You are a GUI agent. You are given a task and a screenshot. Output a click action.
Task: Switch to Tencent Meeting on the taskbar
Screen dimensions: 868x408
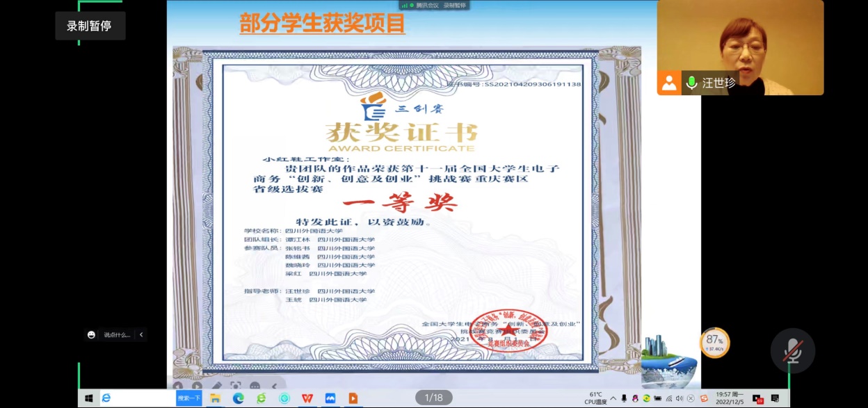click(330, 398)
